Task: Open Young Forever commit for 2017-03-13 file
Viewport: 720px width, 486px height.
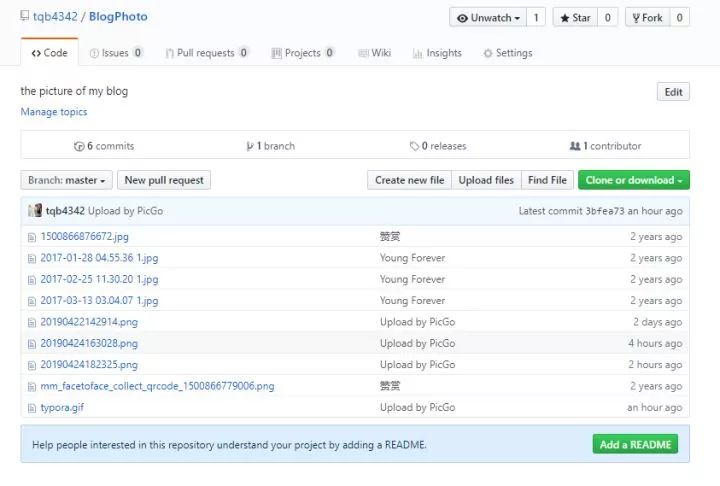Action: [412, 300]
